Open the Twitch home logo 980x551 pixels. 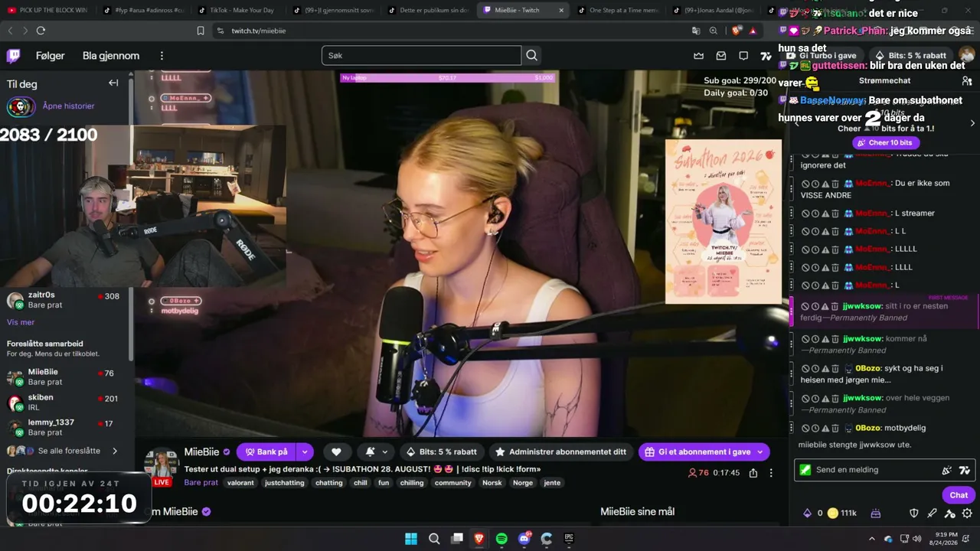[14, 56]
